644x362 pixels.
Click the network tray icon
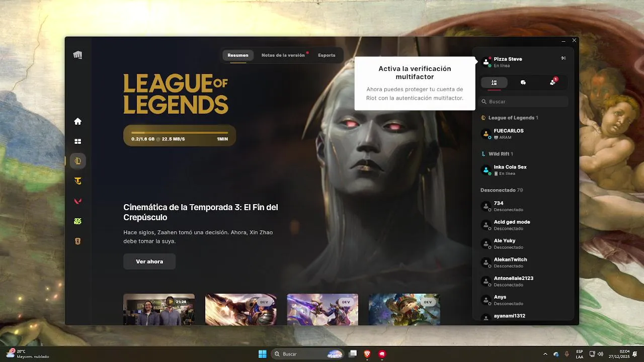[592, 354]
